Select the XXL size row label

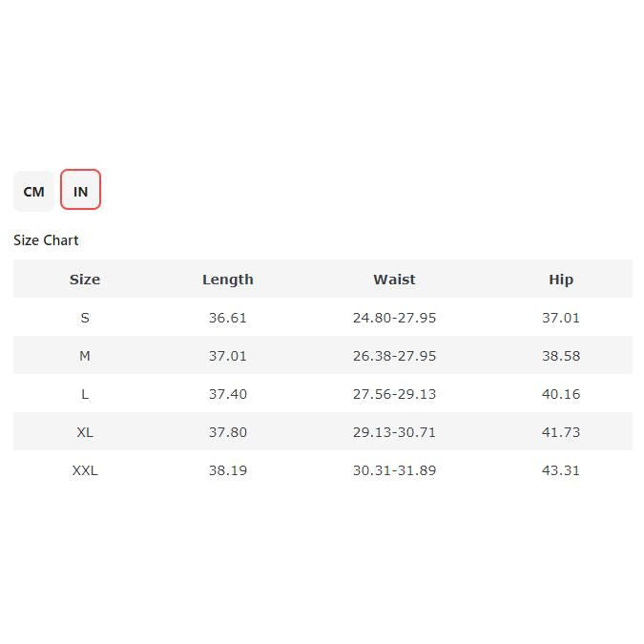point(85,470)
